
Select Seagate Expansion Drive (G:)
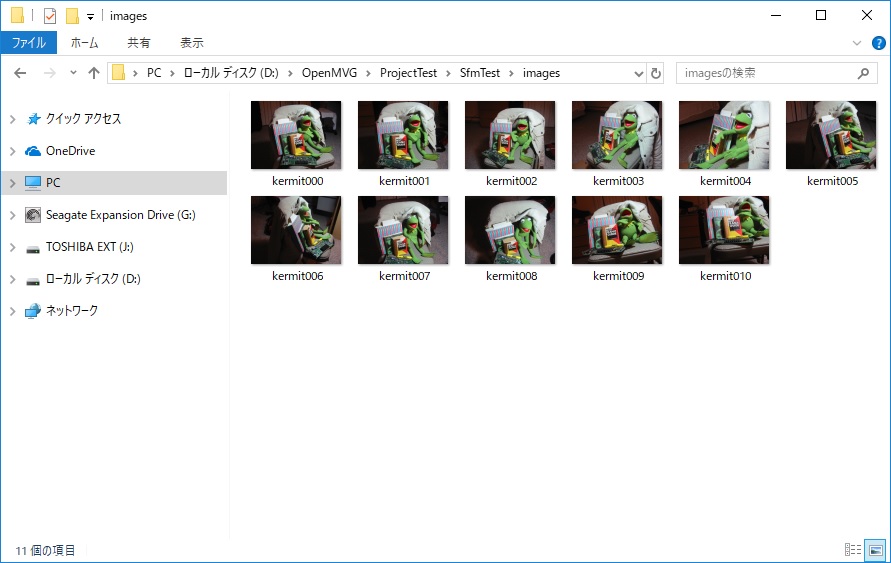tap(120, 215)
